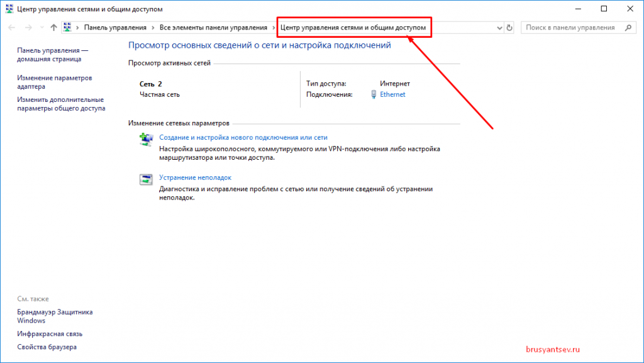Viewport: 644px width, 363px height.
Task: Select the Центр управления сетями и общим доступом breadcrumb
Action: 353,28
